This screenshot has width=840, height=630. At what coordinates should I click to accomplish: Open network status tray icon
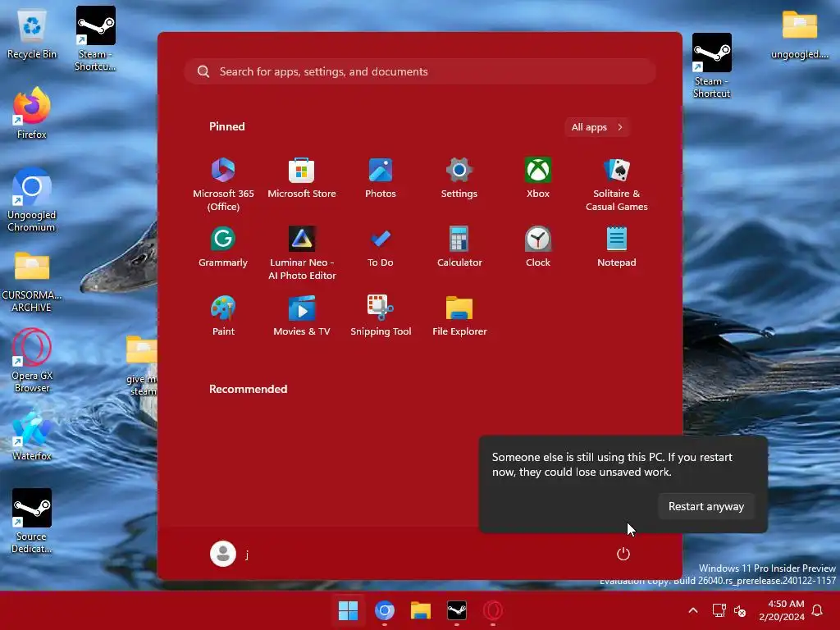pyautogui.click(x=719, y=610)
